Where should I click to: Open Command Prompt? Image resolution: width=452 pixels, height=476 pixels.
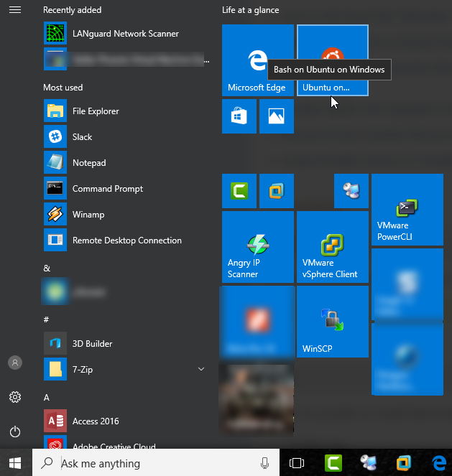pos(126,188)
